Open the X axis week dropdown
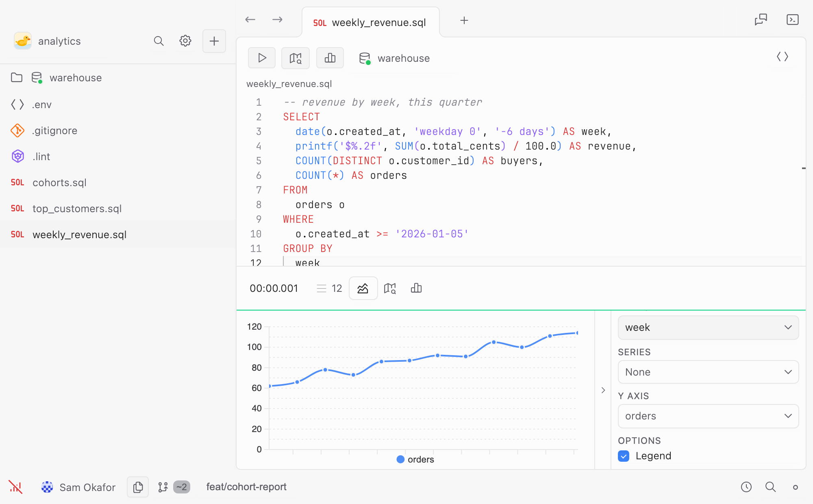 [708, 328]
